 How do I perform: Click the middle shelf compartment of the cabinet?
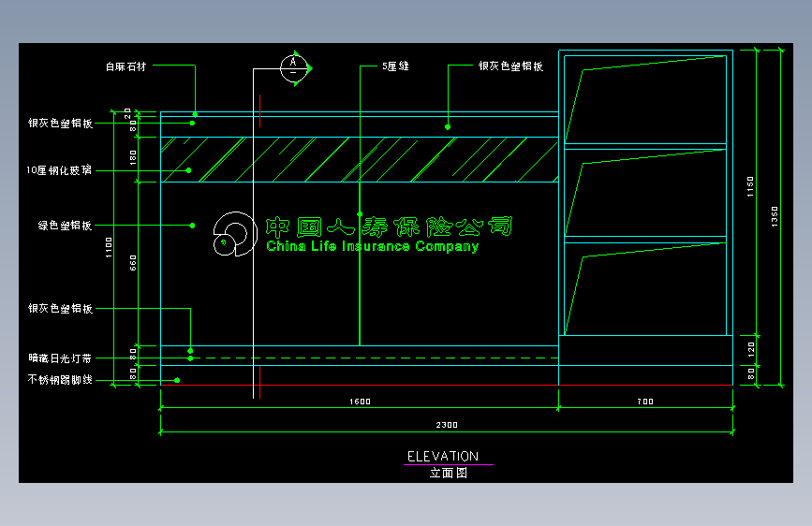(x=645, y=193)
